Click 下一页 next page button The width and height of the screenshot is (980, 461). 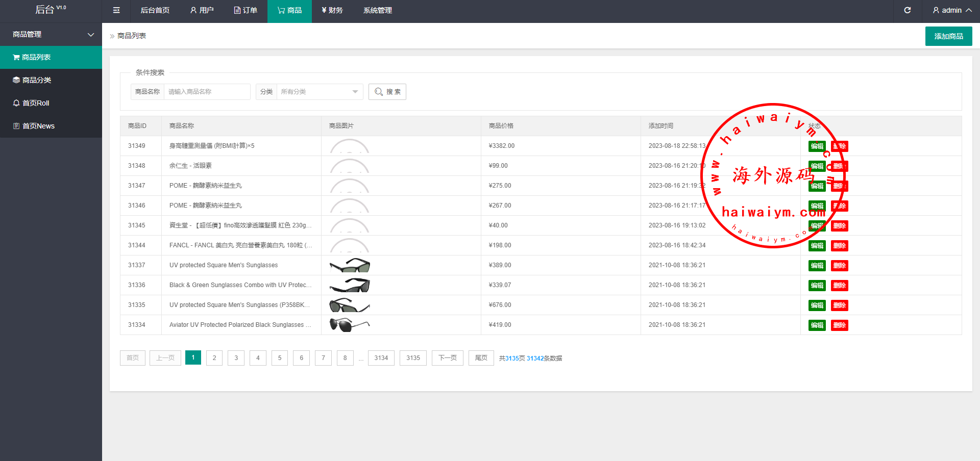pyautogui.click(x=447, y=358)
